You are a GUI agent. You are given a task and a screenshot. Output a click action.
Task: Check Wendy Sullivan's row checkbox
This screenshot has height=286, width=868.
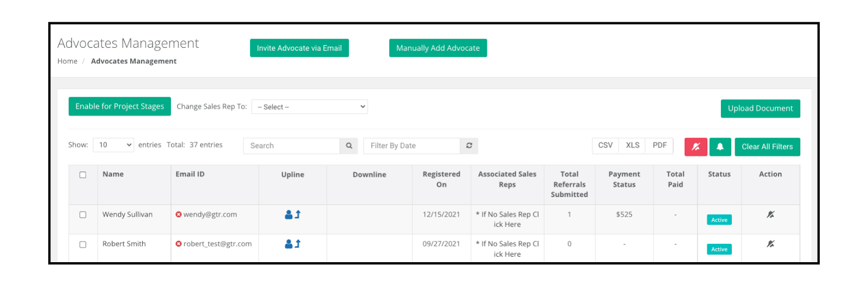coord(83,214)
